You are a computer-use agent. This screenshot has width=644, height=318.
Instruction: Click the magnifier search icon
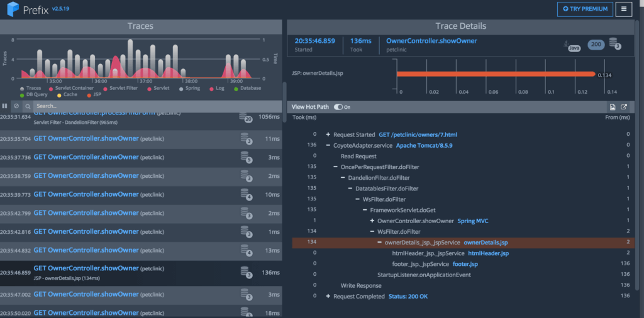click(x=28, y=106)
